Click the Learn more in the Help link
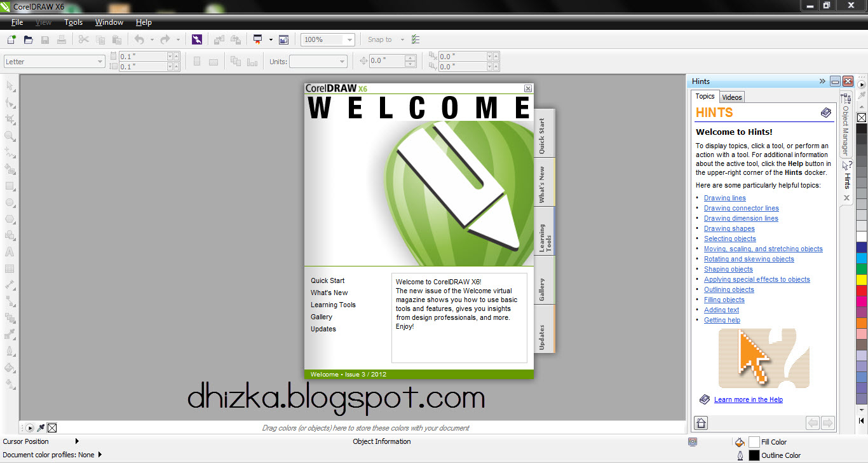The height and width of the screenshot is (463, 868). pos(749,399)
